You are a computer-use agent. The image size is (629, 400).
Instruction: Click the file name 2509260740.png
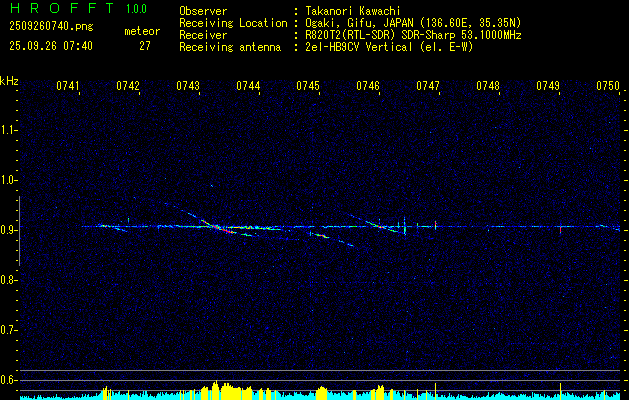(51, 26)
